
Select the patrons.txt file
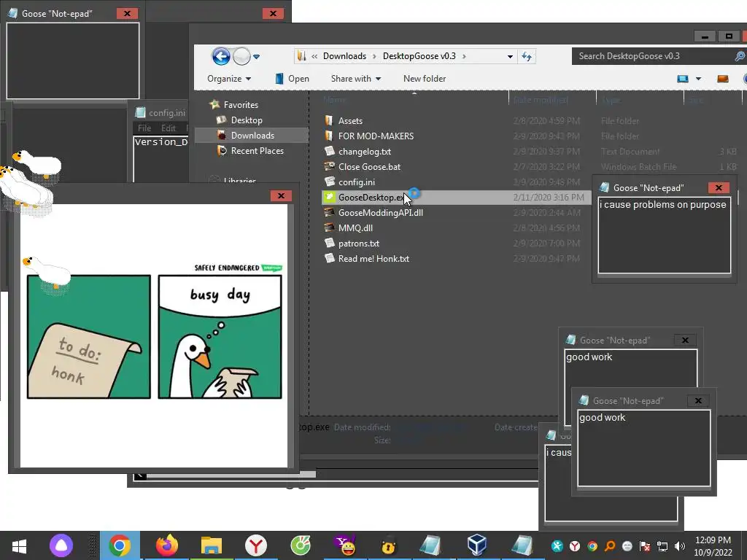click(x=359, y=244)
